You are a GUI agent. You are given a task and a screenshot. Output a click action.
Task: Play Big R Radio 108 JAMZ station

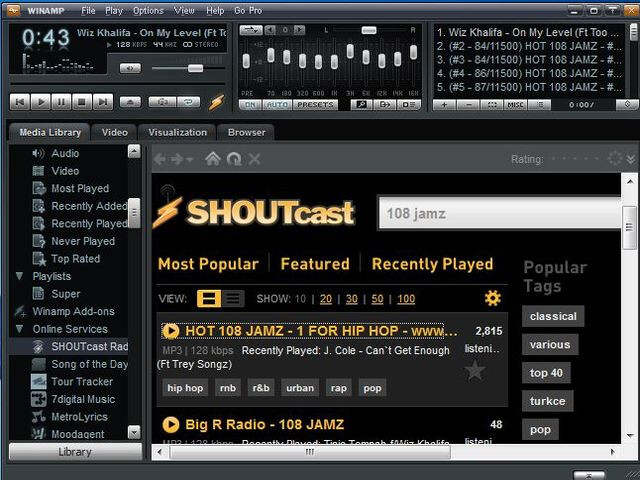171,424
